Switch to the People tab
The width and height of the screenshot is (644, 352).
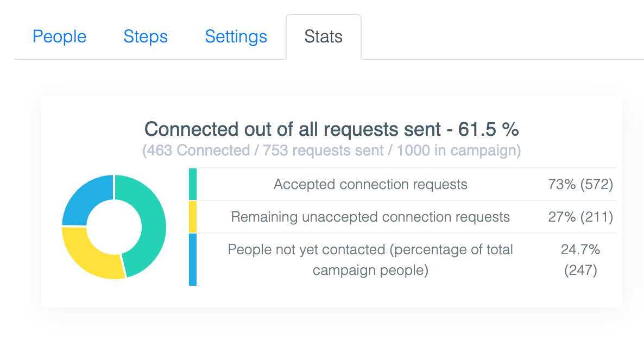(x=59, y=36)
